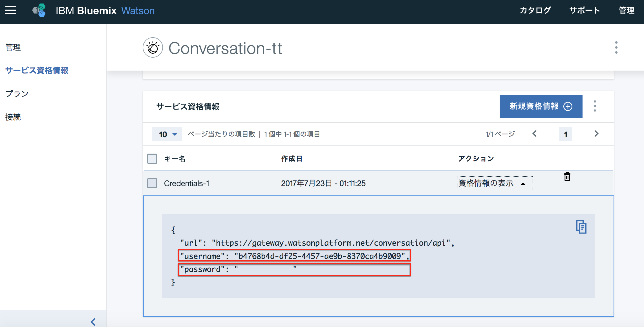Screen dimensions: 644x327
Task: Click the IBM Bluemix hexagon logo
Action: (39, 10)
